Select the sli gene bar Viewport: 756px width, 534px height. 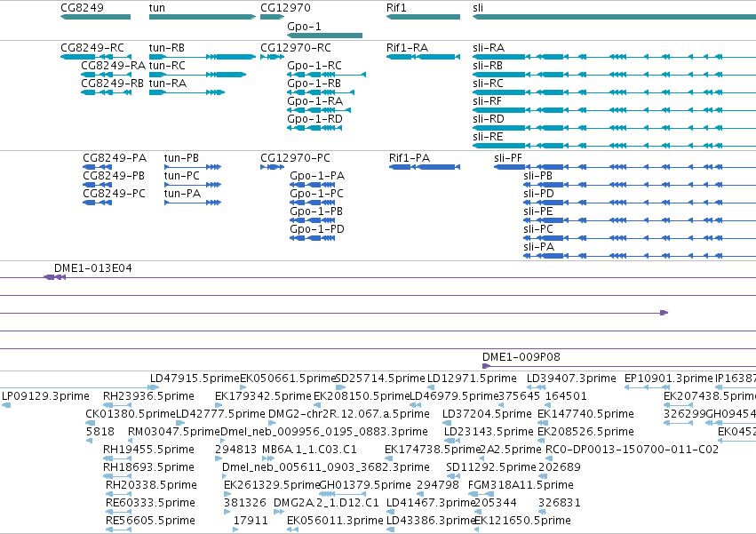tap(614, 17)
